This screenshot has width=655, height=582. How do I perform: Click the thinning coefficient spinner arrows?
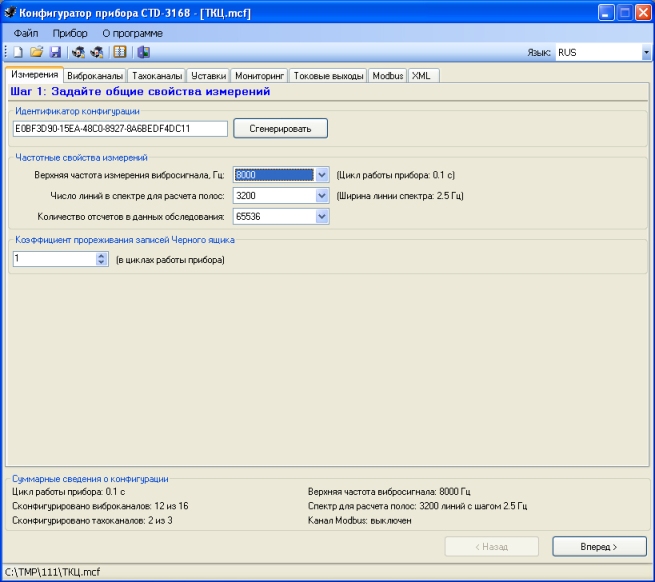coord(101,259)
